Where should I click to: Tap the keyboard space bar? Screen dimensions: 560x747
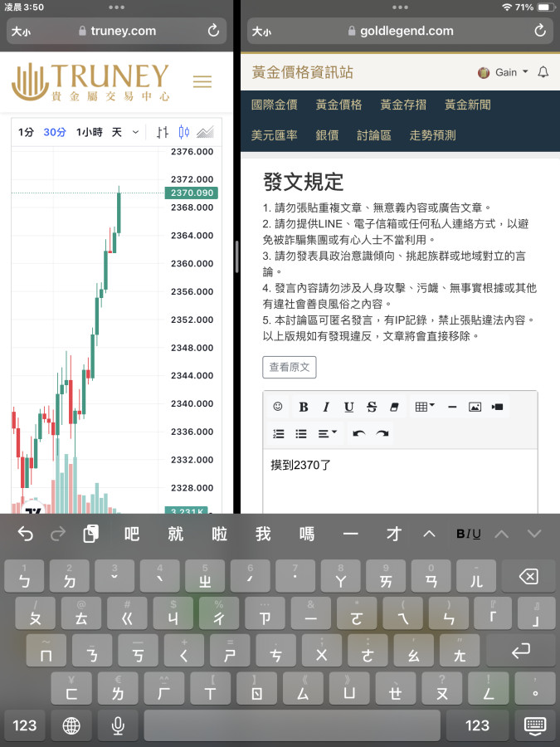click(292, 725)
